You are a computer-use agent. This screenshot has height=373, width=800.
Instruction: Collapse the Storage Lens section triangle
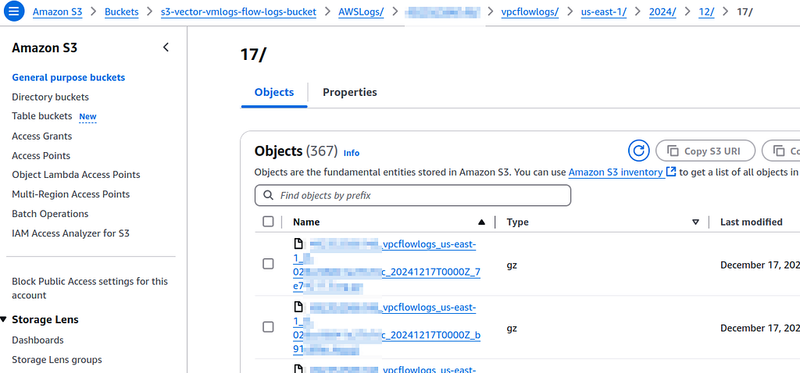4,320
